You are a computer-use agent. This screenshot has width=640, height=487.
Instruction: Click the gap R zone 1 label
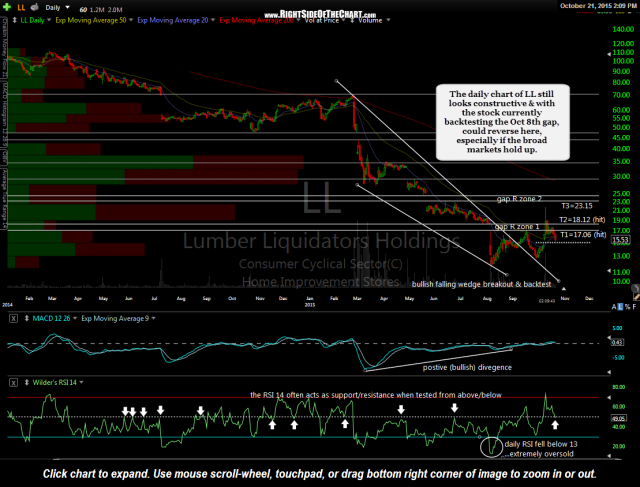(x=517, y=227)
